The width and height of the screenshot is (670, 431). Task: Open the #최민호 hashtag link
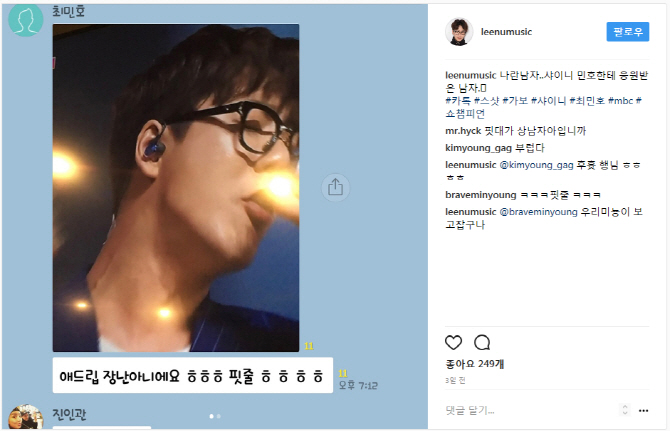[587, 101]
